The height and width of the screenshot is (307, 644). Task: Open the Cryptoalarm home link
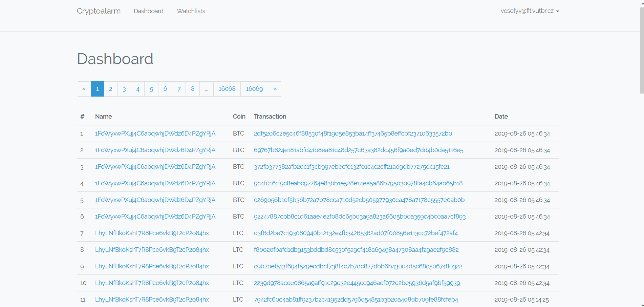[99, 11]
